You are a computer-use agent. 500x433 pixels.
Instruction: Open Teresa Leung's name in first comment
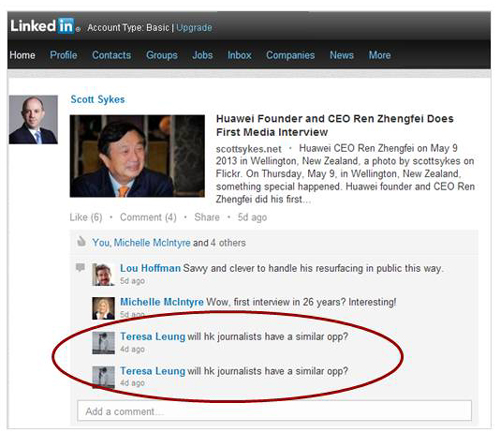click(153, 336)
